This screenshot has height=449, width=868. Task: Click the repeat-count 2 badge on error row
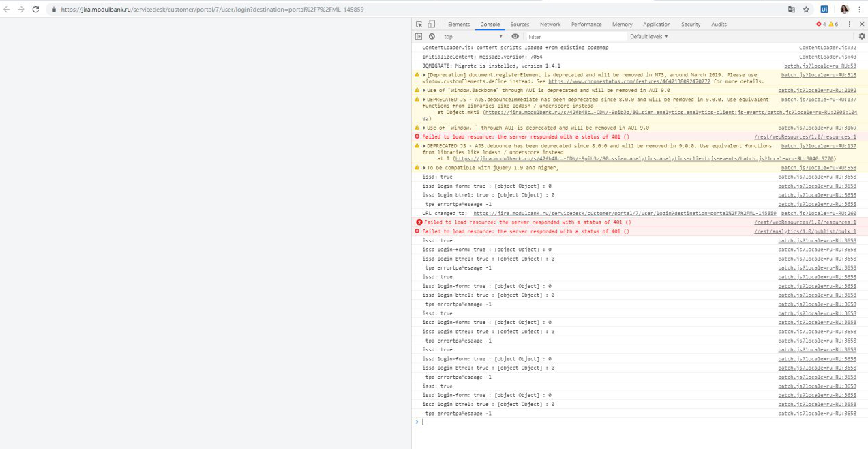coord(419,222)
